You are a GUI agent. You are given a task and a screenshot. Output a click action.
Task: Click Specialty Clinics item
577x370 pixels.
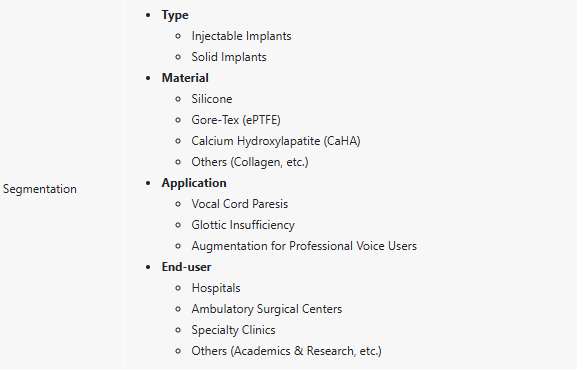tap(233, 330)
